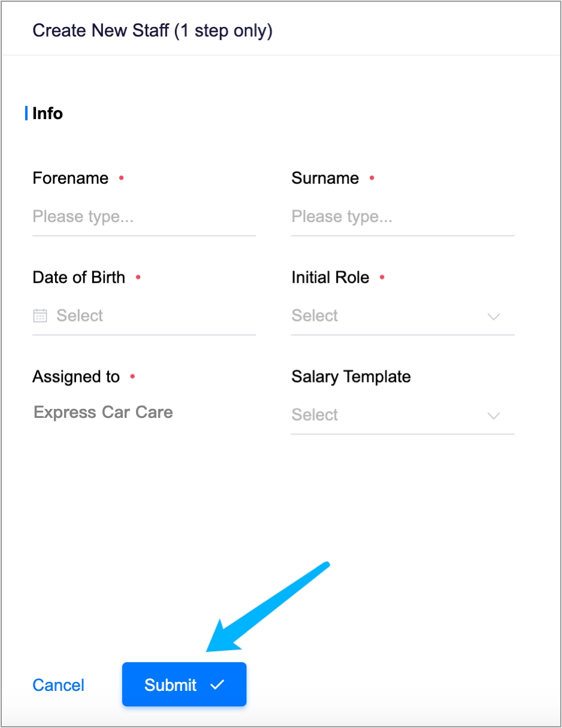
Task: Click the Surname field label
Action: pyautogui.click(x=325, y=178)
